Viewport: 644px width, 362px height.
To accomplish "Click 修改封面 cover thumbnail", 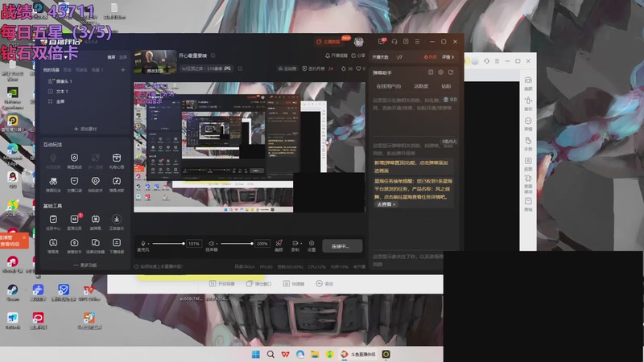I will [155, 62].
